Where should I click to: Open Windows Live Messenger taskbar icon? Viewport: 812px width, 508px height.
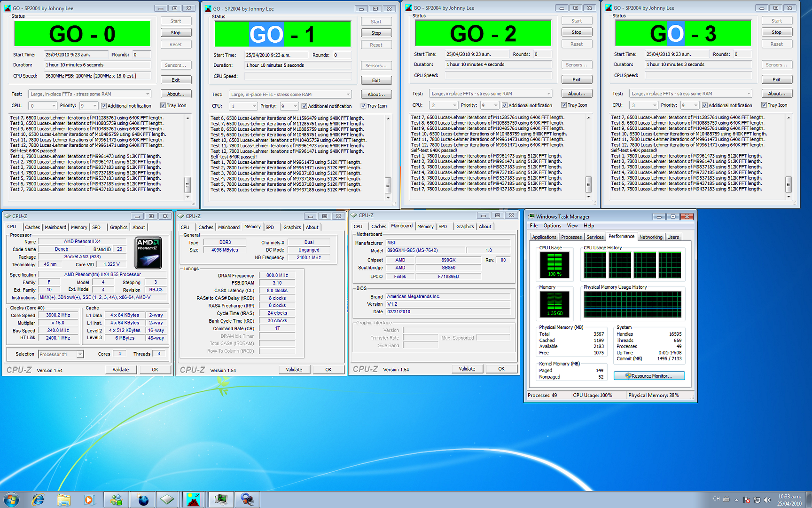tap(116, 500)
